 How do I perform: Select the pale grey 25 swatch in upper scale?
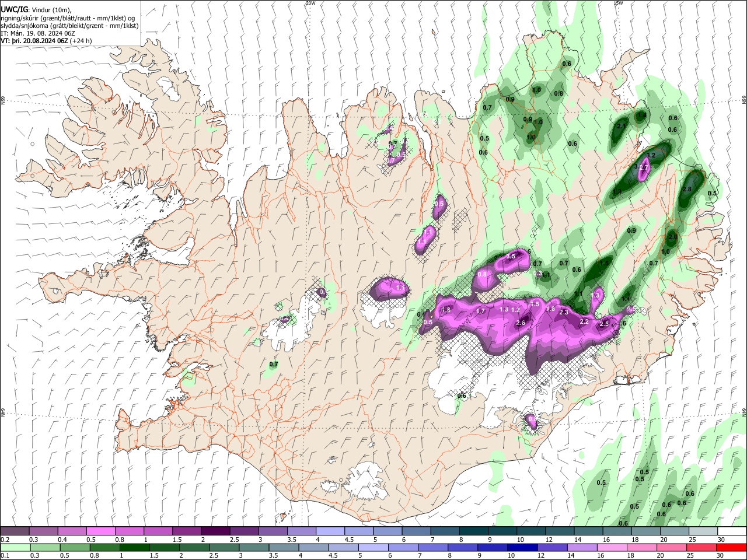(x=703, y=531)
